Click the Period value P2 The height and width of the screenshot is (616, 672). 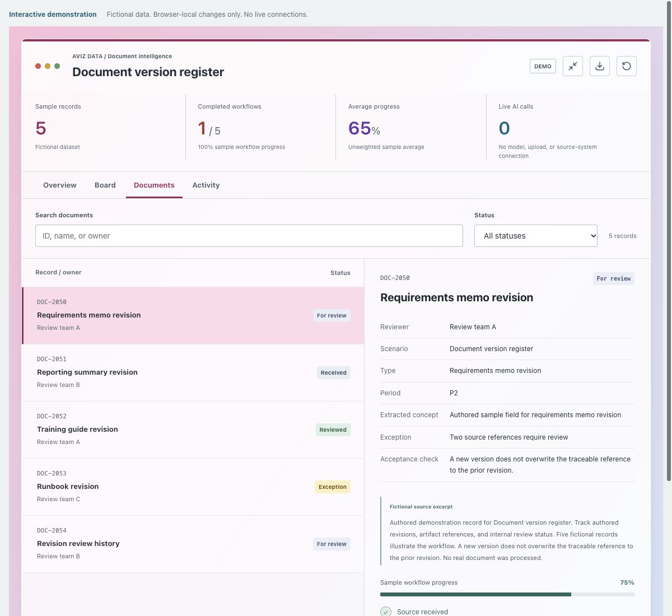point(454,393)
